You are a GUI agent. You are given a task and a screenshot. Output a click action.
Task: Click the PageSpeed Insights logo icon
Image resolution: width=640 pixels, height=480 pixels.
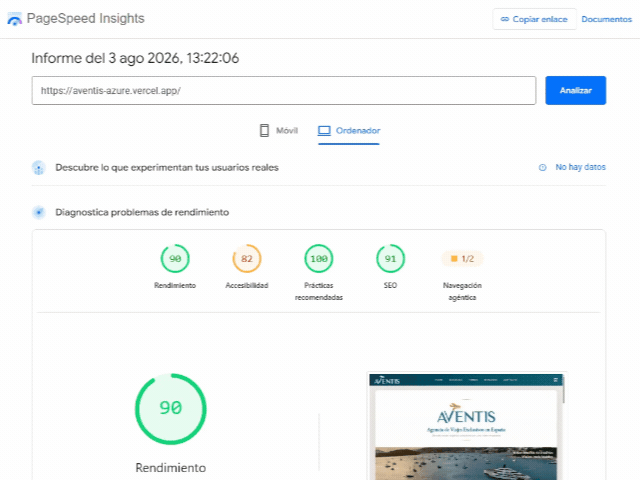click(15, 19)
